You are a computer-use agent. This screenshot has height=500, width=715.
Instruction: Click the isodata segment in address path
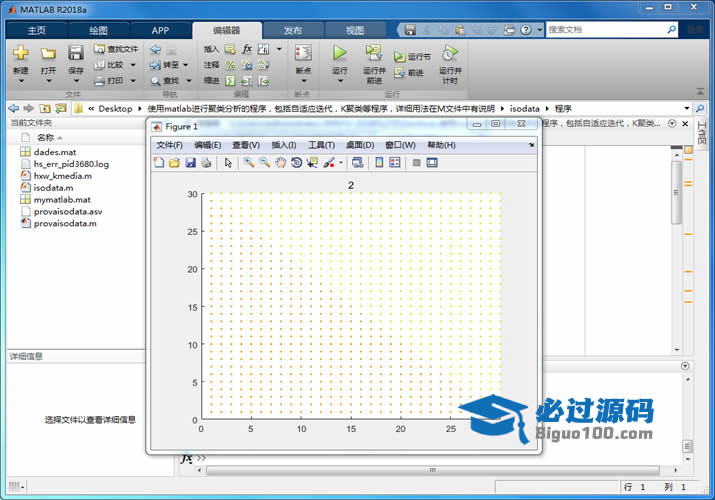pos(524,108)
